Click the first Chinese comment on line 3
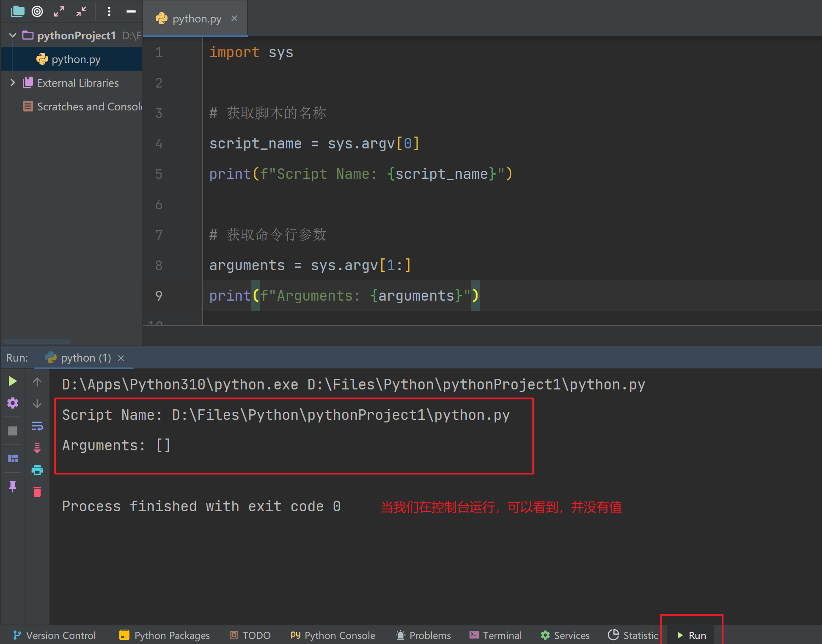 [x=268, y=113]
